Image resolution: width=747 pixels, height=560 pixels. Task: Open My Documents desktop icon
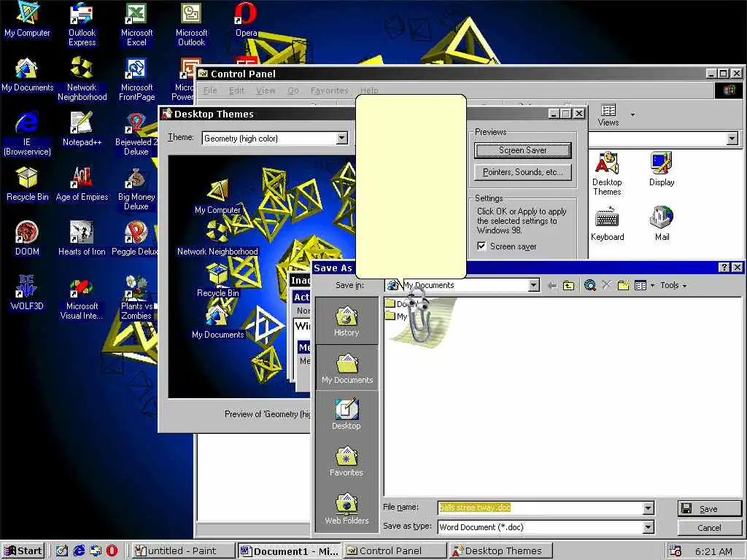[x=27, y=74]
